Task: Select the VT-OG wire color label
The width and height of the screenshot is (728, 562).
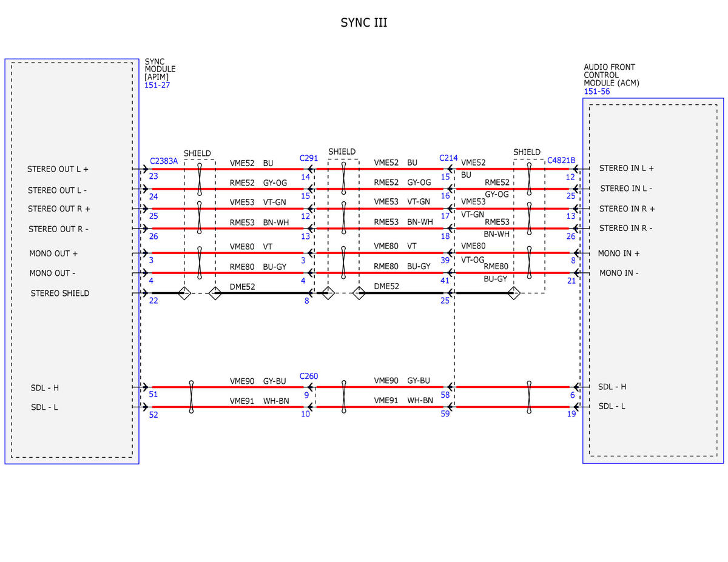Action: pos(473,259)
